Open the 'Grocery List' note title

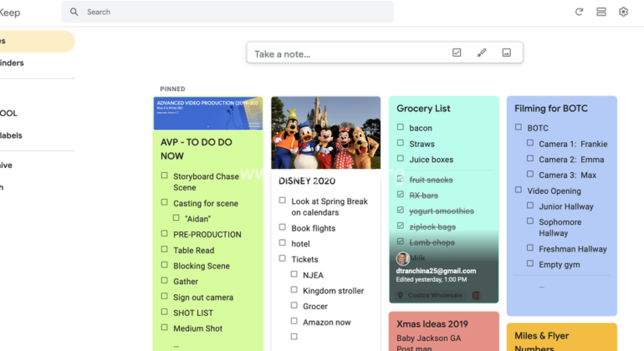[423, 109]
